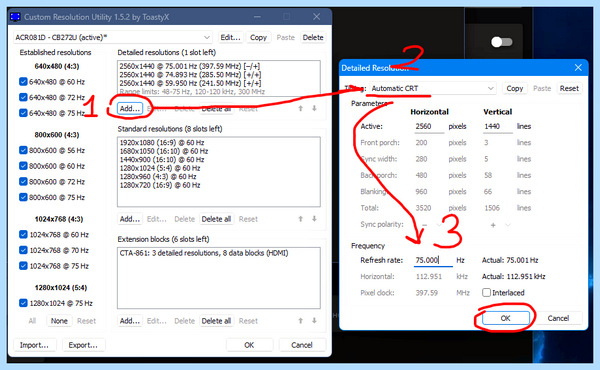This screenshot has width=600, height=370.
Task: Uncheck 640x480 @ 60 Hz resolution
Action: tap(23, 81)
